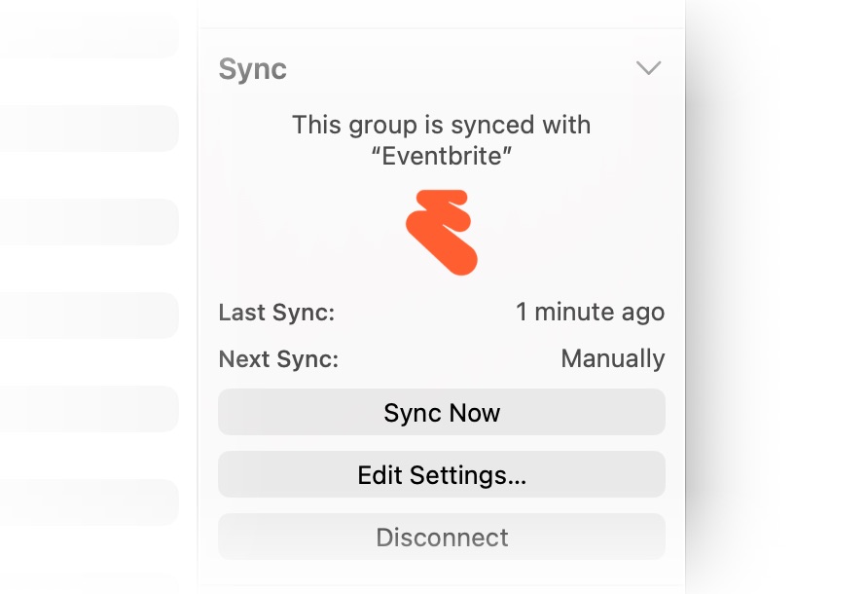Image resolution: width=868 pixels, height=594 pixels.
Task: Click the Last Sync label
Action: [x=276, y=313]
